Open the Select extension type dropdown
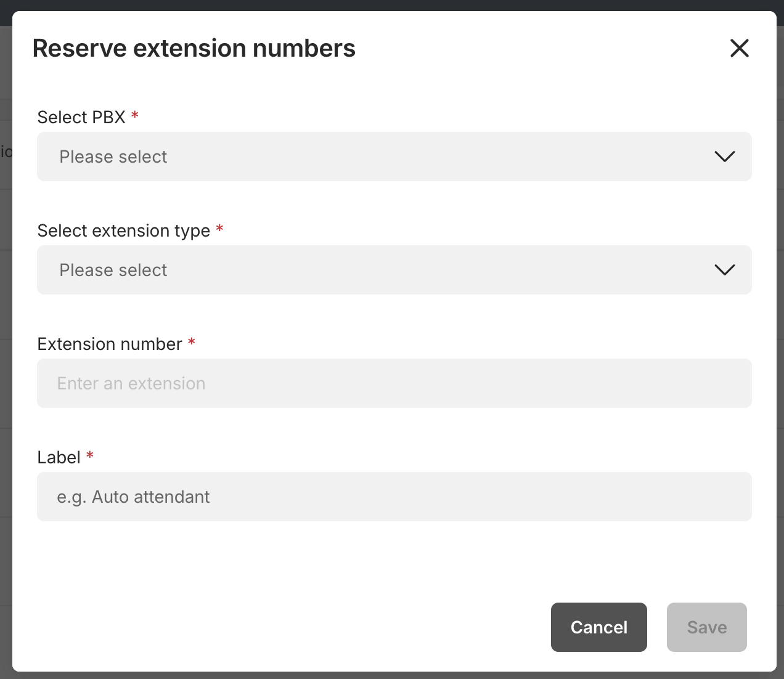This screenshot has height=679, width=784. click(394, 270)
